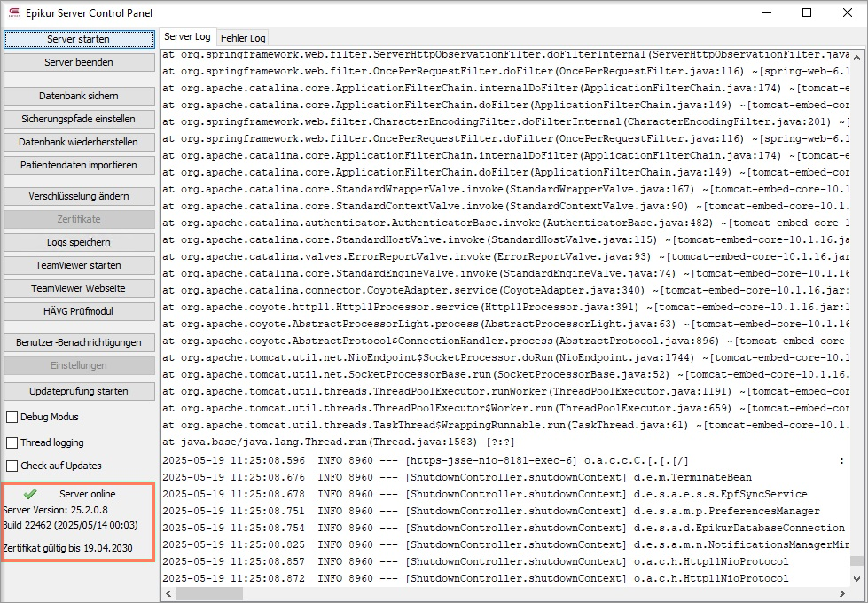
Task: Click the green Server online checkmark
Action: click(x=30, y=493)
